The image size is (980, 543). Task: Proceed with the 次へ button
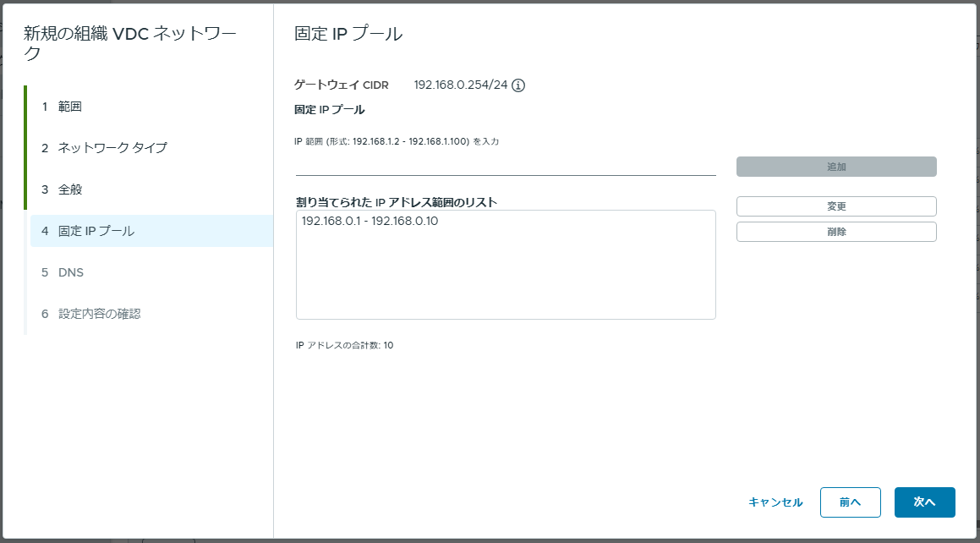(x=924, y=502)
